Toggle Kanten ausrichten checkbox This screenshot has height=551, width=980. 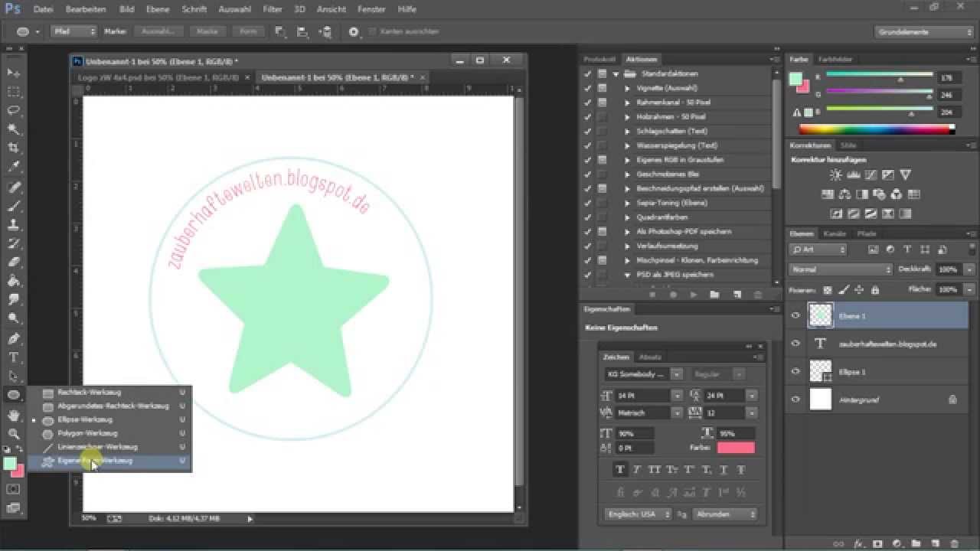point(373,32)
